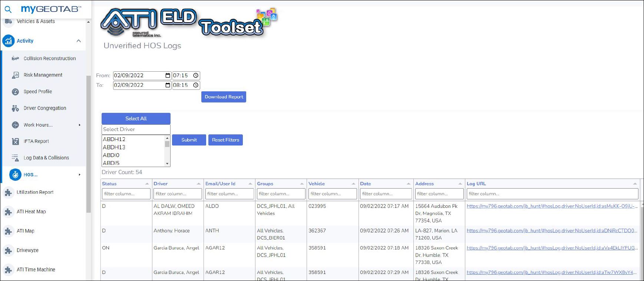Open the To time clock picker icon
This screenshot has height=281, width=644.
[196, 85]
